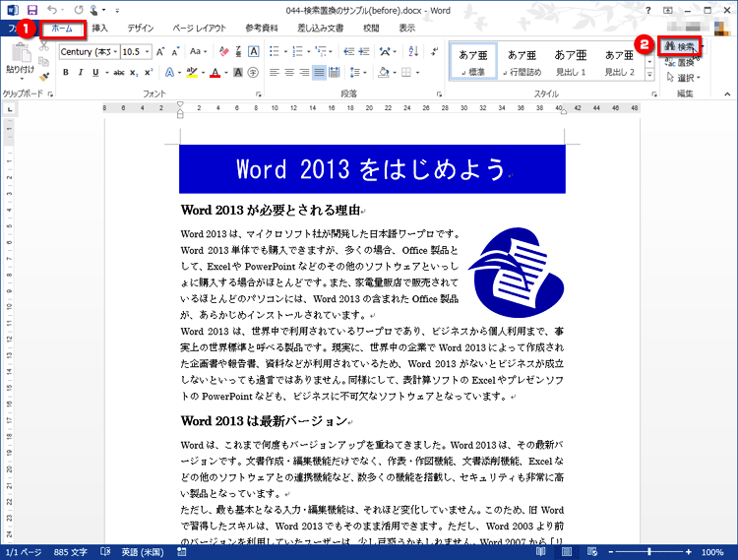
Task: Click the Save icon in Quick Access Toolbar
Action: (32, 10)
